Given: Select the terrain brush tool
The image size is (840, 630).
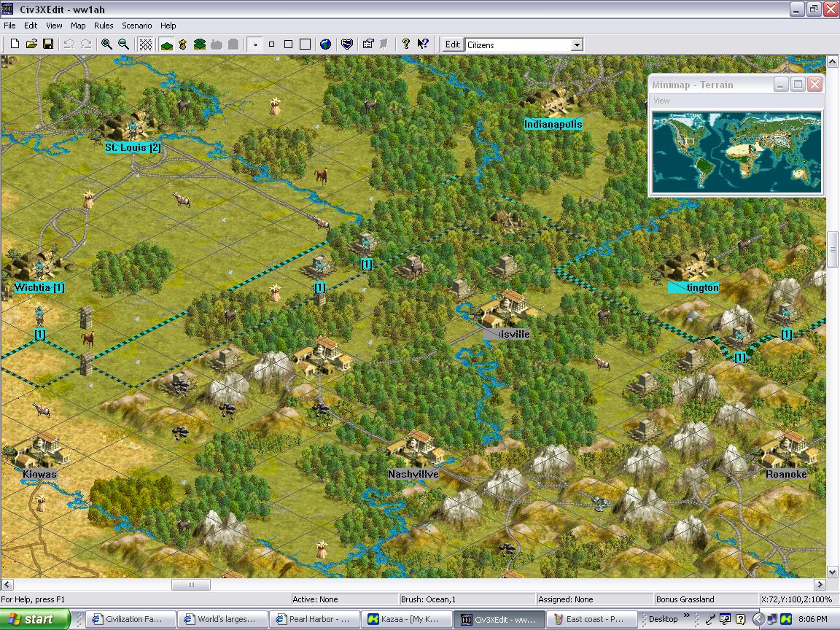Looking at the screenshot, I should tap(166, 44).
